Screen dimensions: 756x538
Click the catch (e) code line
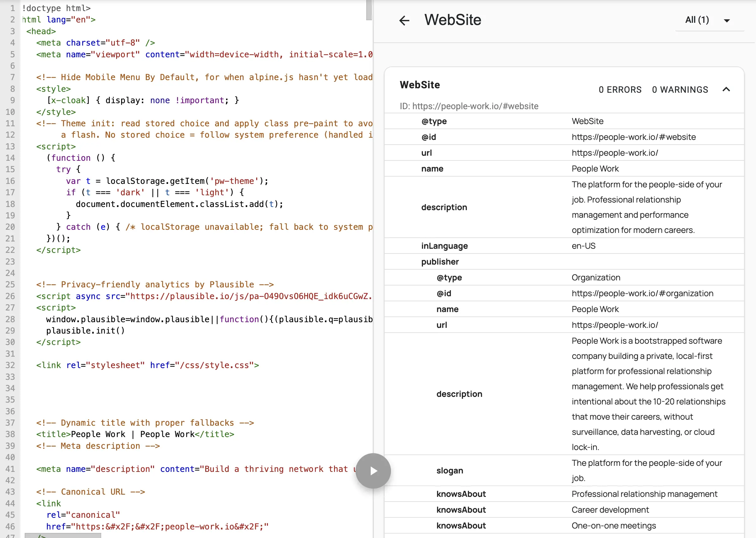point(214,227)
